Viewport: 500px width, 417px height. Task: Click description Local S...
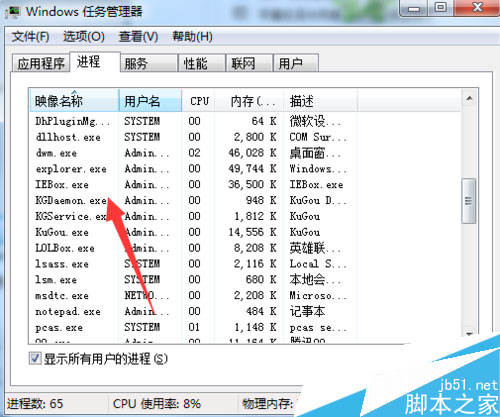click(x=318, y=264)
